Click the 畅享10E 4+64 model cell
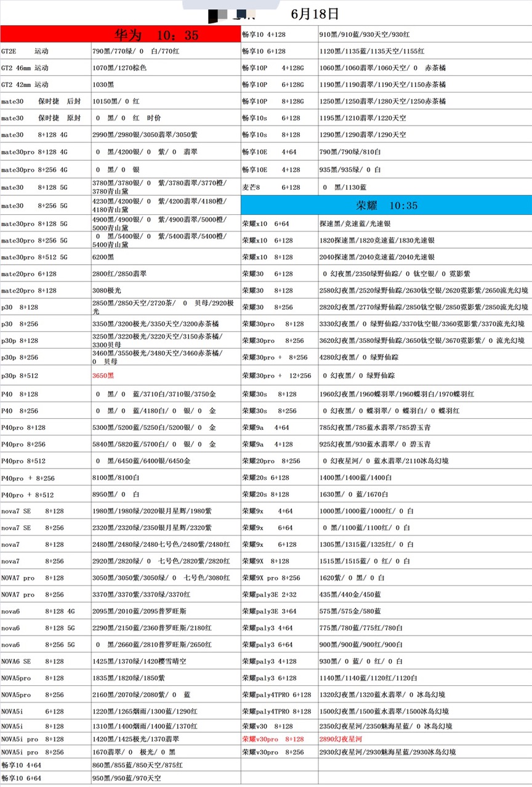 click(x=280, y=151)
